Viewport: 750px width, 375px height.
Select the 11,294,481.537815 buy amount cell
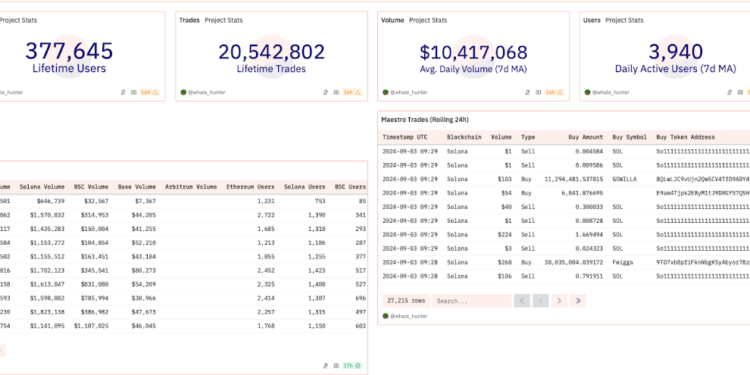pyautogui.click(x=574, y=179)
